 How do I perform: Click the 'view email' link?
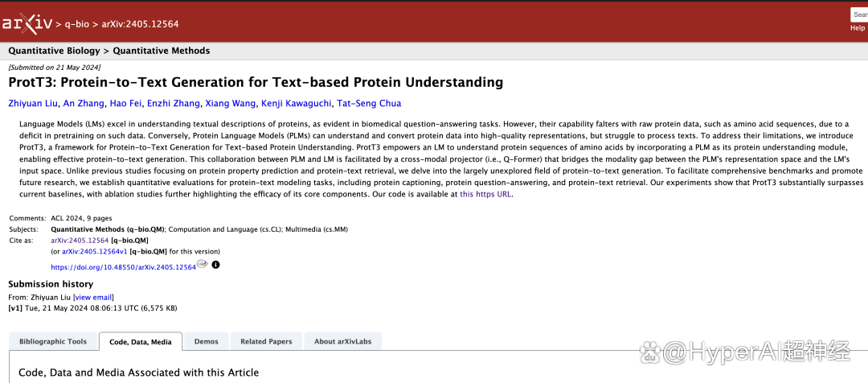tap(93, 297)
